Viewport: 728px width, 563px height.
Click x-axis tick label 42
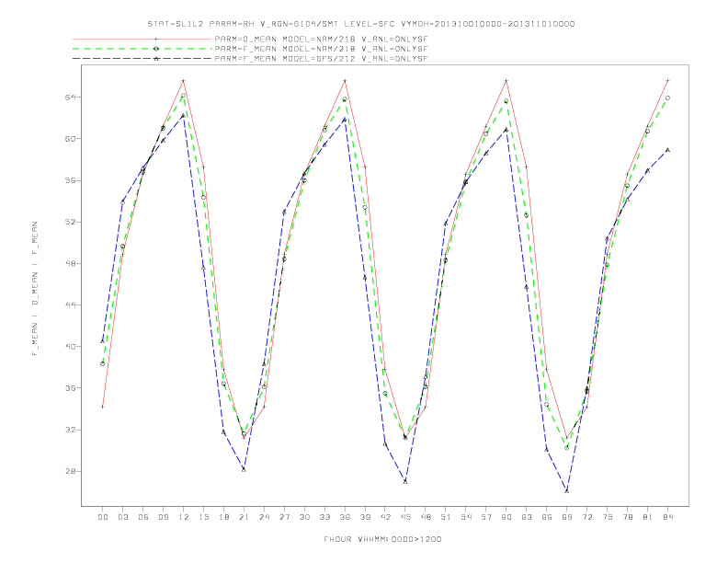tap(385, 517)
